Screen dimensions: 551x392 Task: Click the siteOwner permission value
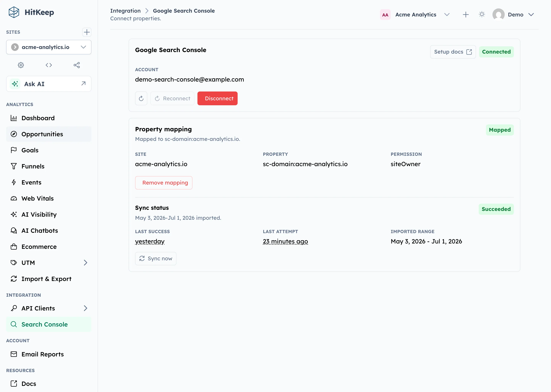(x=405, y=164)
